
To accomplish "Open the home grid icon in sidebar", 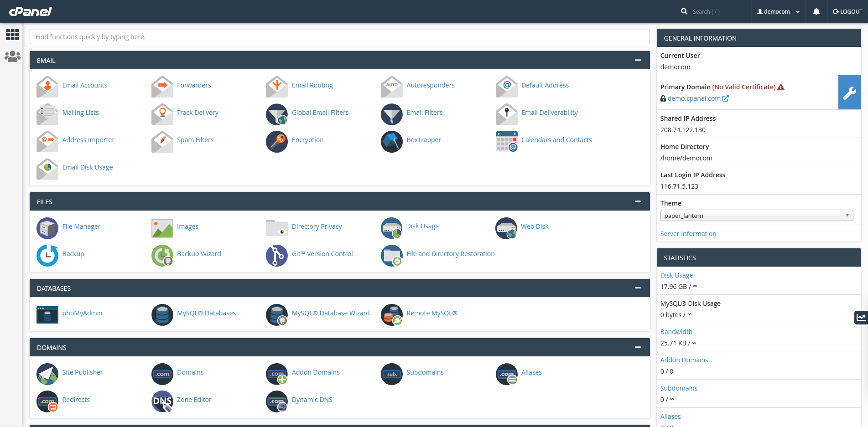I will 12,34.
